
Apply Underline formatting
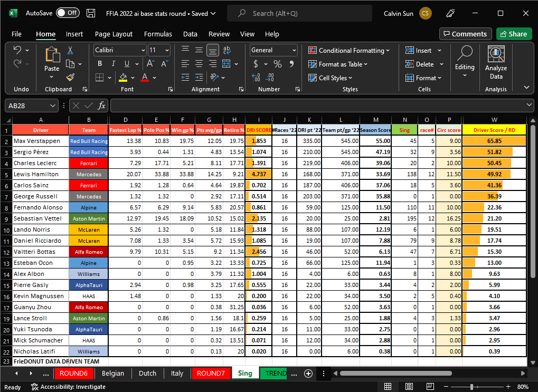point(127,64)
